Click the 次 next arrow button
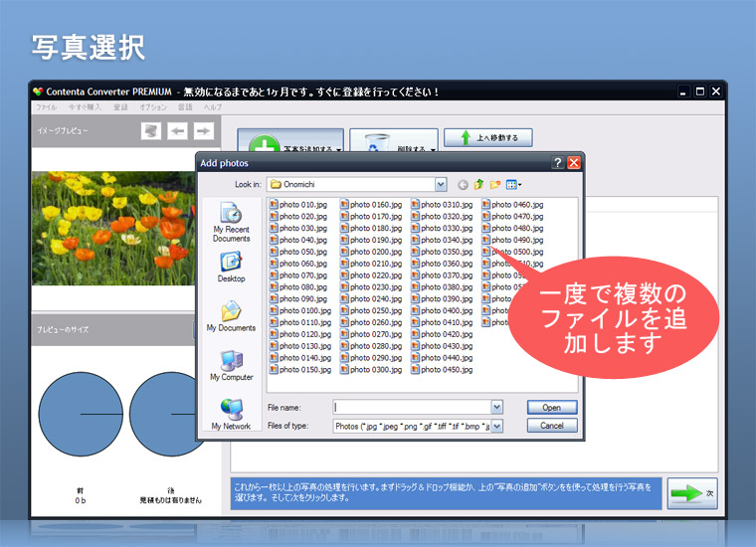This screenshot has width=756, height=547. [x=692, y=493]
